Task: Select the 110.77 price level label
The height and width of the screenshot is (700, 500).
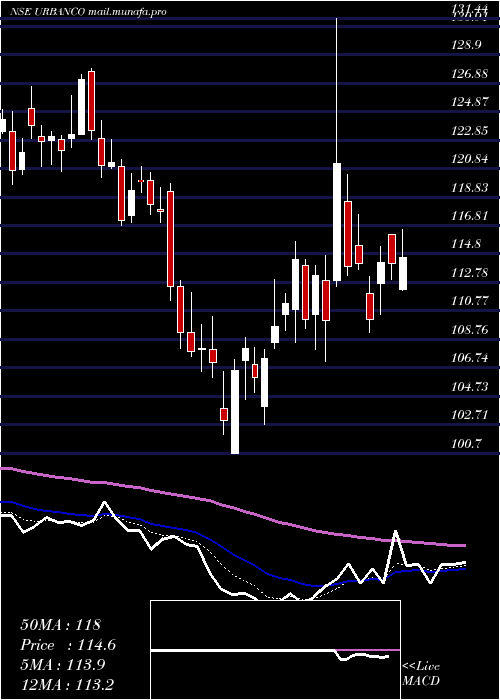Action: pos(469,301)
